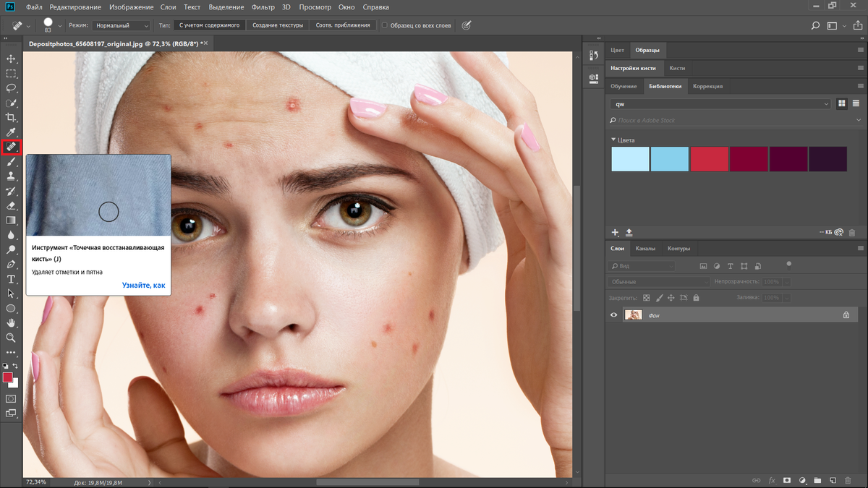This screenshot has height=488, width=868.
Task: Upload icon in Libraries panel footer
Action: pos(629,232)
